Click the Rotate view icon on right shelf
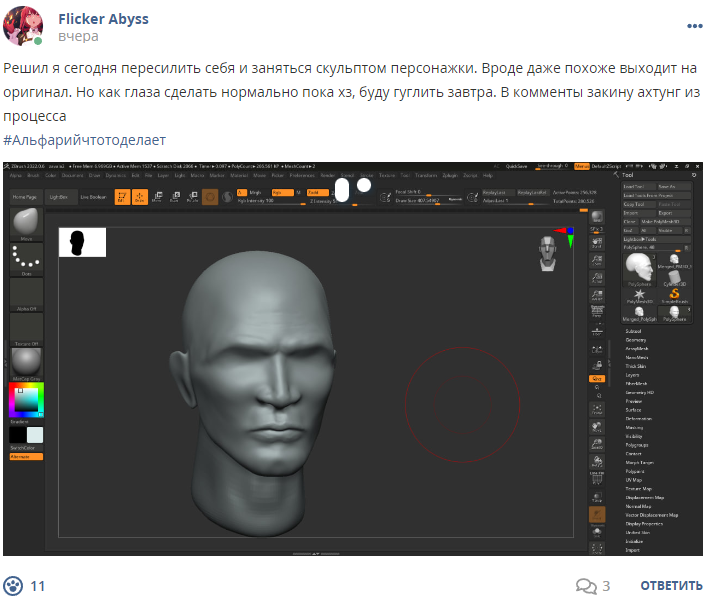Screen dimensions: 715x606 point(597,461)
